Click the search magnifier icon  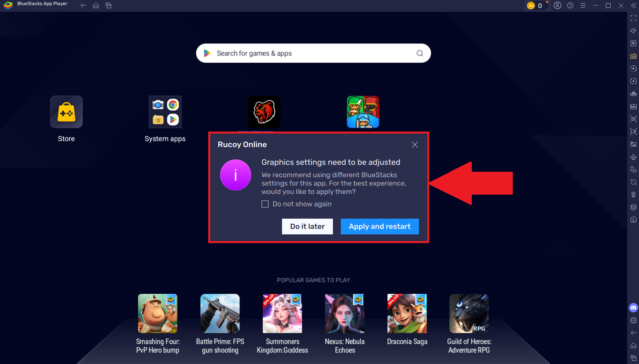[420, 53]
